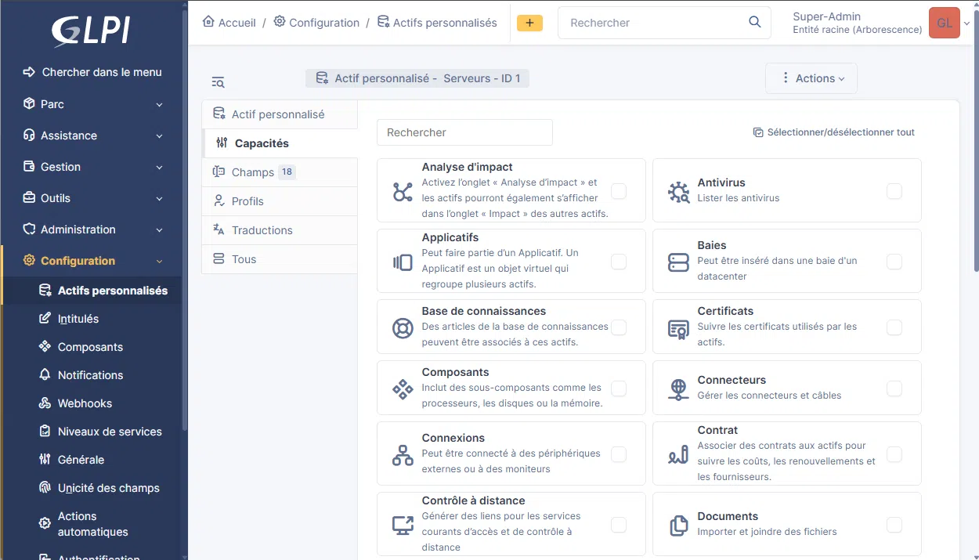Open Unicité des champs fingerprint item
This screenshot has height=560, width=979.
(108, 488)
